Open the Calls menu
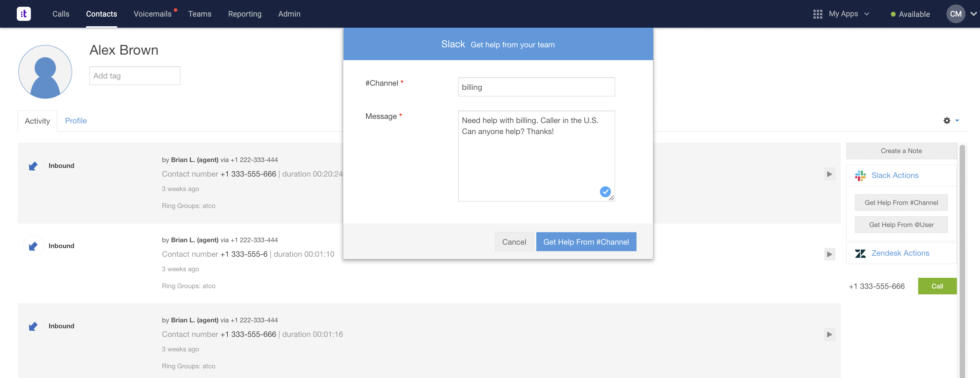980x378 pixels. click(61, 14)
